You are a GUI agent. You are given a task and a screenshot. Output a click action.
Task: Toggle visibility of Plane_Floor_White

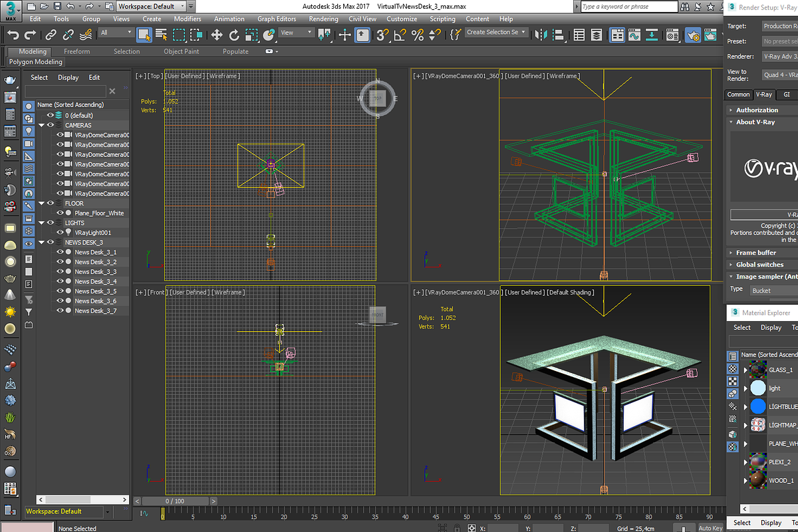[60, 213]
